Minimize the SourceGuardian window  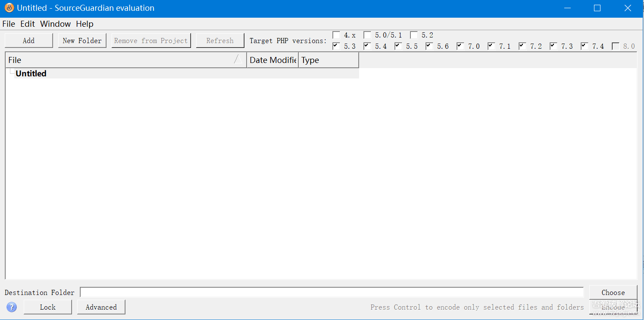[x=568, y=8]
